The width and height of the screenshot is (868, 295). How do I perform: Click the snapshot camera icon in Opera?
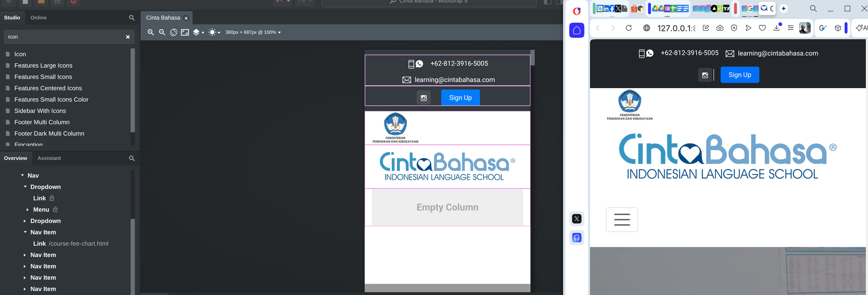[x=720, y=28]
